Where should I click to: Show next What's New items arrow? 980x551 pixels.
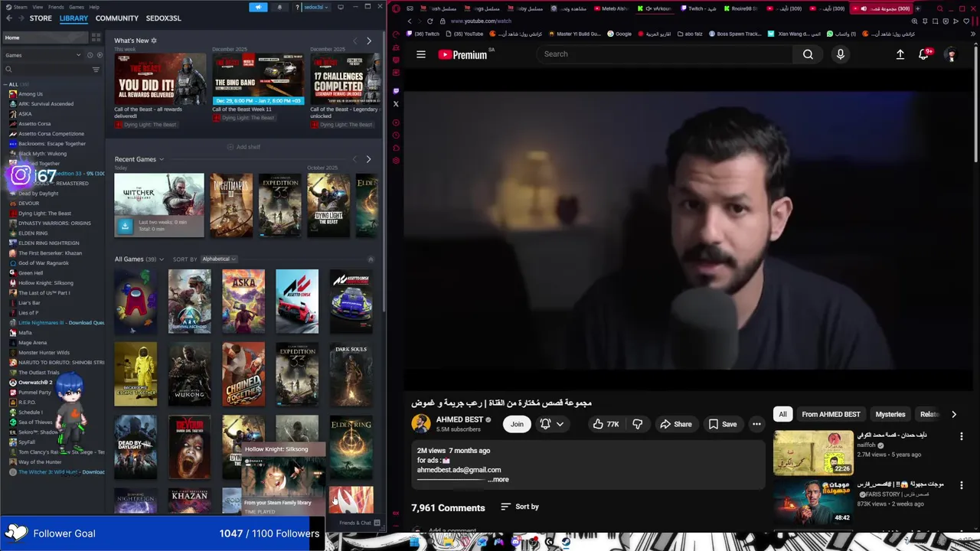[x=368, y=41]
